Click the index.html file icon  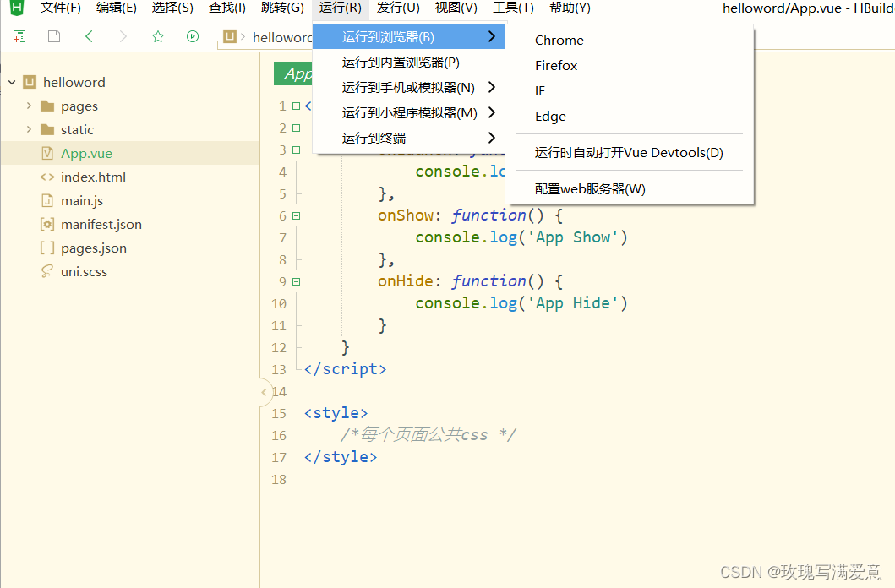tap(47, 177)
